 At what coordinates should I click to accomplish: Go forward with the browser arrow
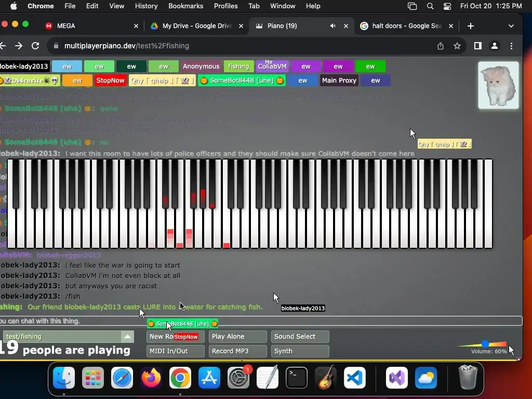click(19, 46)
